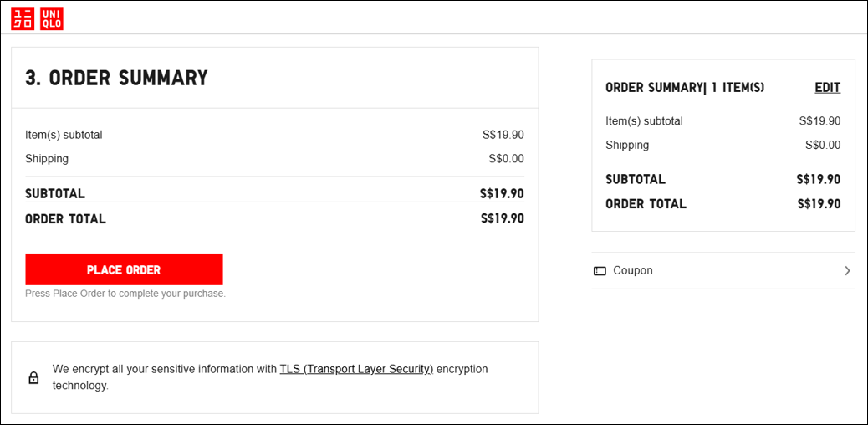Open the Coupon section label
This screenshot has width=868, height=425.
click(x=633, y=271)
